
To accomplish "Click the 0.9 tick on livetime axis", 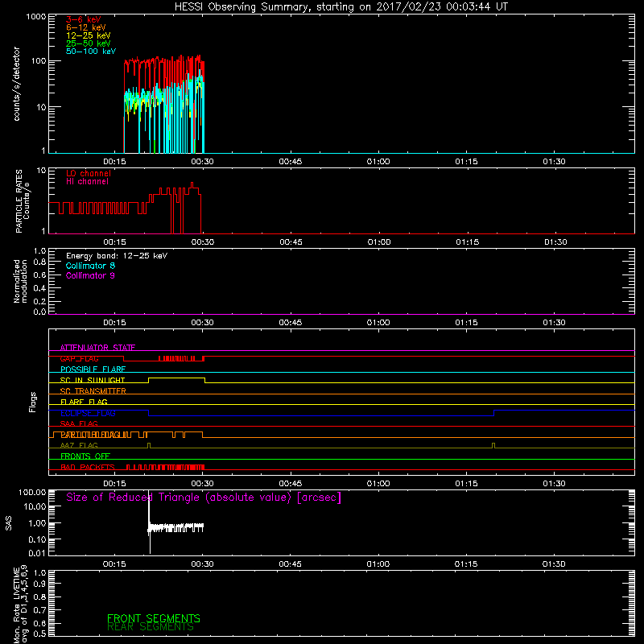I will pyautogui.click(x=39, y=584).
